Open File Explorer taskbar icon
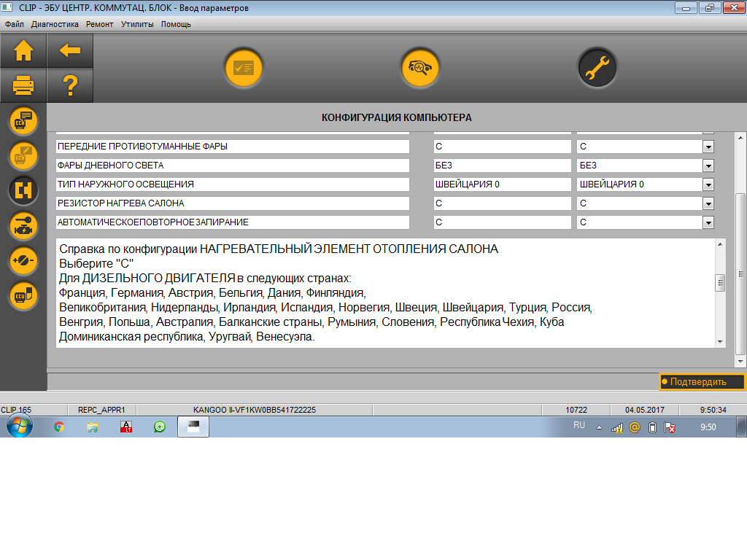Screen dimensions: 747x560 pyautogui.click(x=93, y=427)
